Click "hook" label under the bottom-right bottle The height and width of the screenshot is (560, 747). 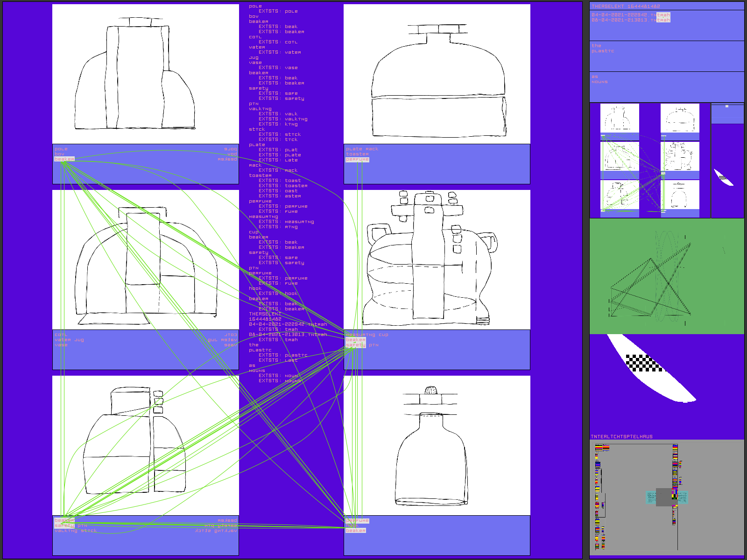point(352,525)
